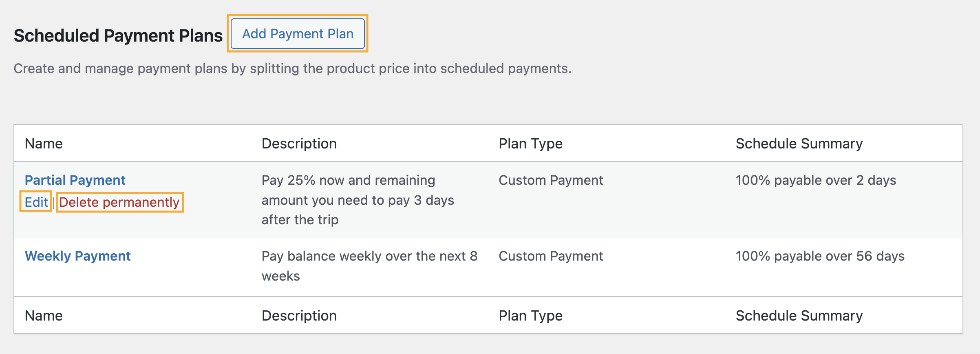
Task: Click the top Name column header
Action: pos(44,144)
